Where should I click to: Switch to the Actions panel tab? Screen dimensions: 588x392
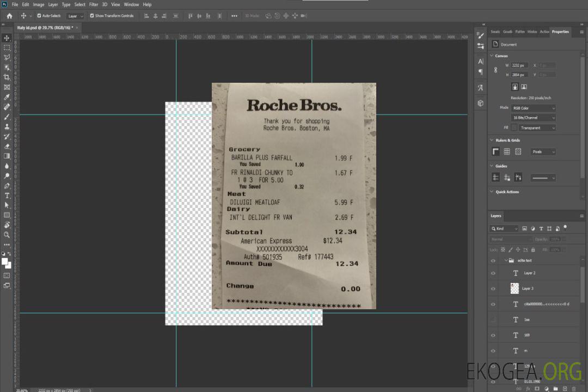[x=544, y=32]
